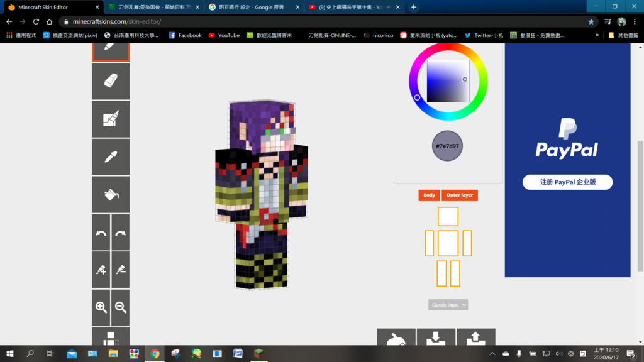
Task: Toggle the torso part in body diagram
Action: click(x=448, y=243)
